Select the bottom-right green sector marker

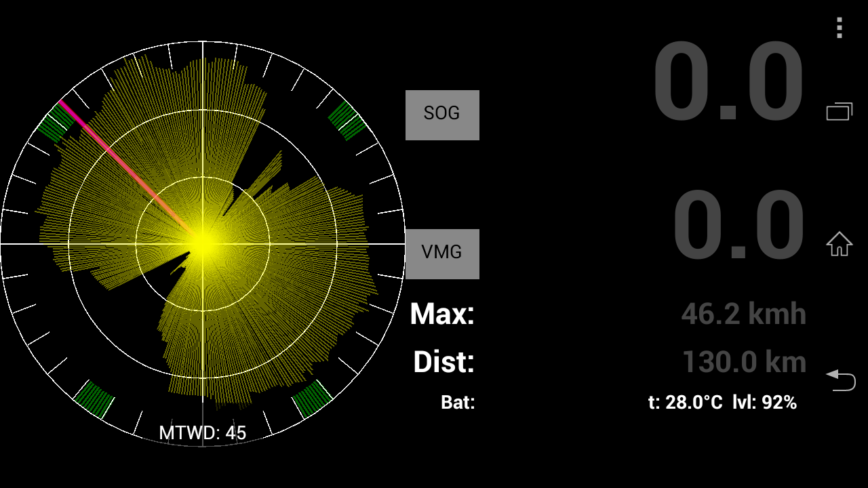click(312, 399)
